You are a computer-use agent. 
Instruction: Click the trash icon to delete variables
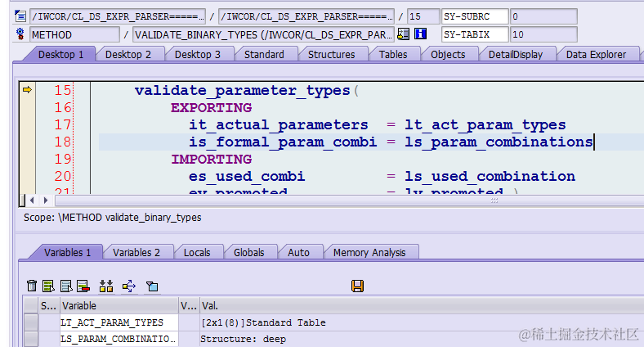tap(32, 286)
